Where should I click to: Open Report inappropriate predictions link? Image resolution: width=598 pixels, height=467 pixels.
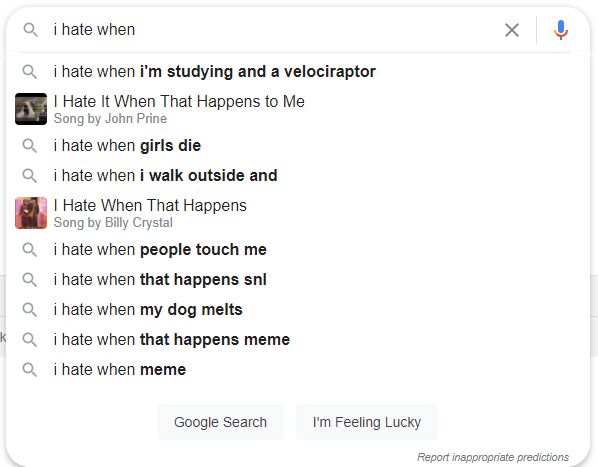(493, 457)
